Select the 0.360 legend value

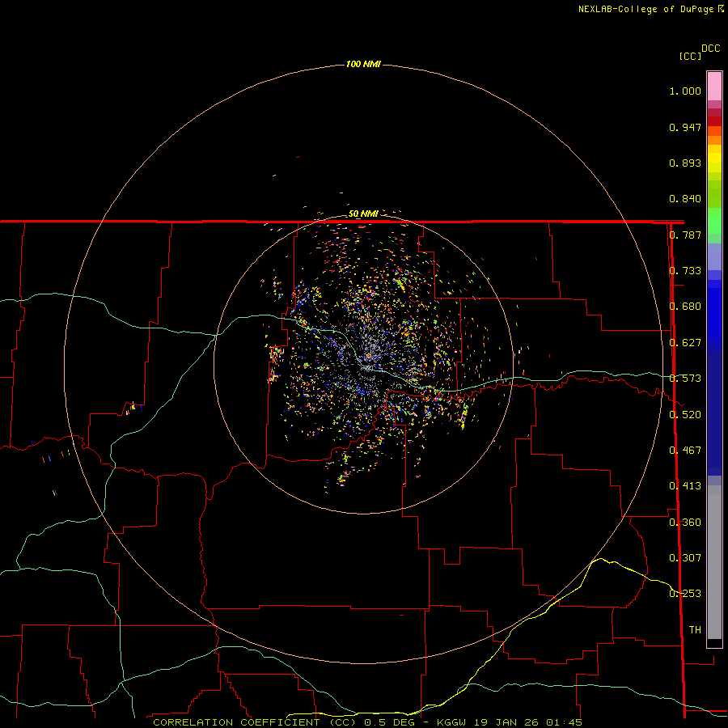point(685,523)
